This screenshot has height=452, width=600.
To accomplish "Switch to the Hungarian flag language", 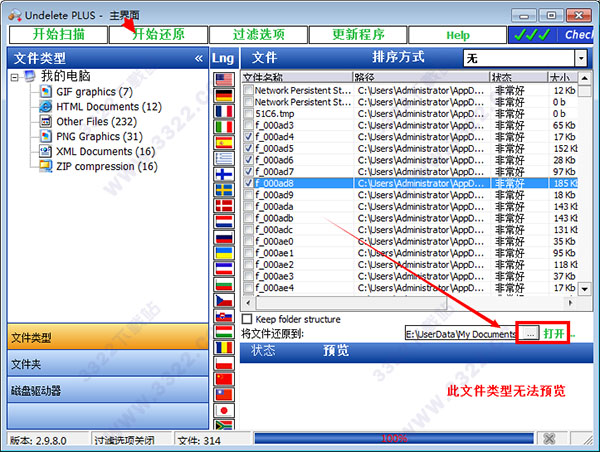I will [x=224, y=332].
